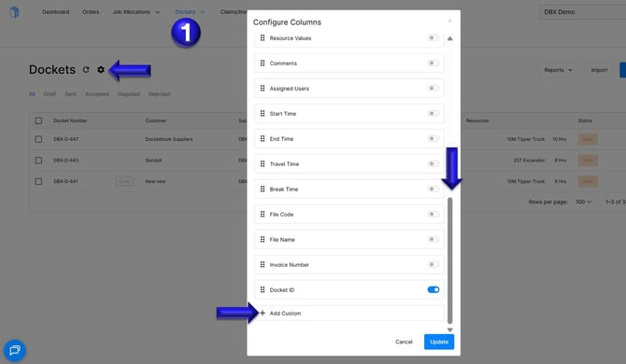This screenshot has width=626, height=364.
Task: Filter dockets by Draft tab
Action: pos(50,94)
